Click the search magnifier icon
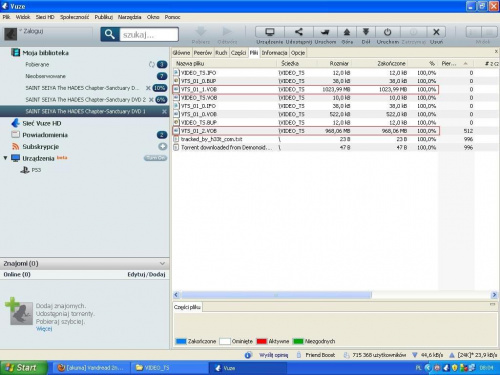The height and width of the screenshot is (375, 500). tap(110, 34)
